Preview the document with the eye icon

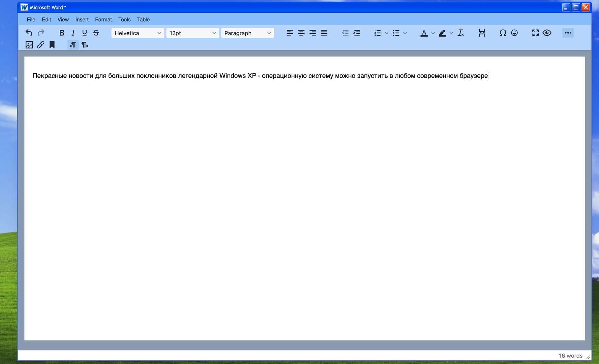(x=547, y=33)
